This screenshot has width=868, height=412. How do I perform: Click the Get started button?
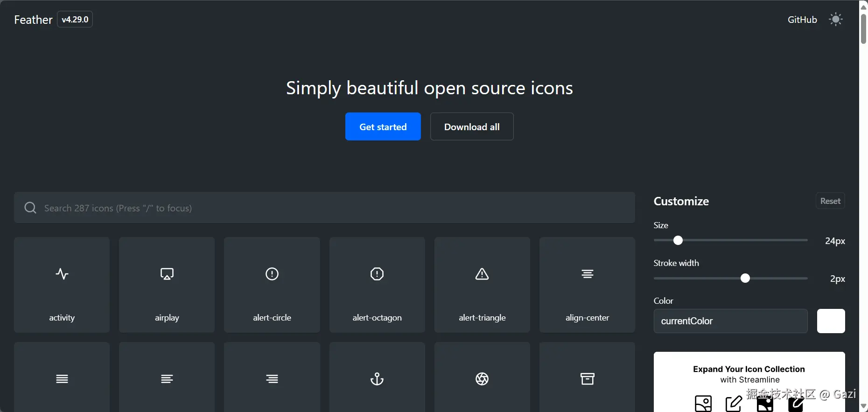(x=383, y=126)
